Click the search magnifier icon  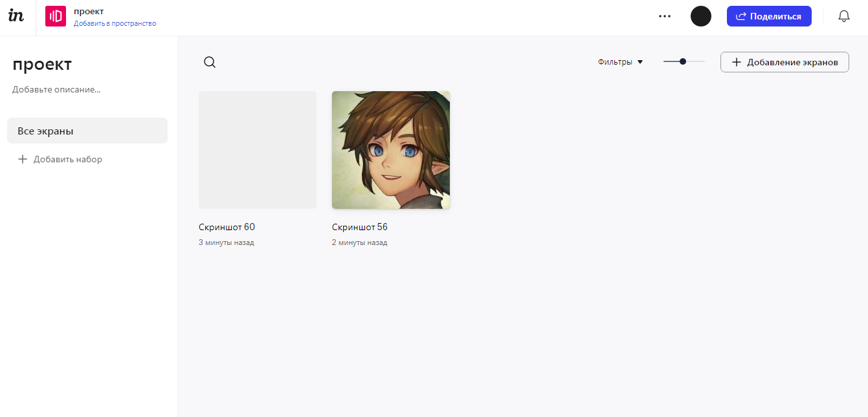(x=210, y=62)
